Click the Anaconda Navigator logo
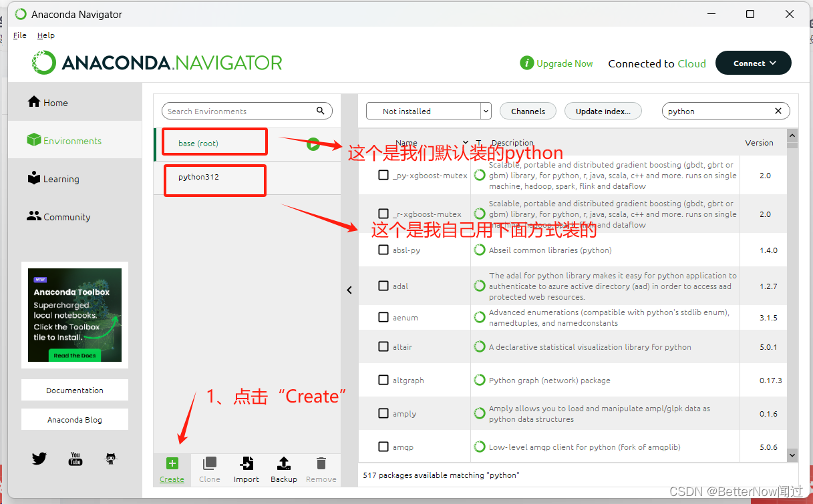The height and width of the screenshot is (504, 813). [158, 63]
